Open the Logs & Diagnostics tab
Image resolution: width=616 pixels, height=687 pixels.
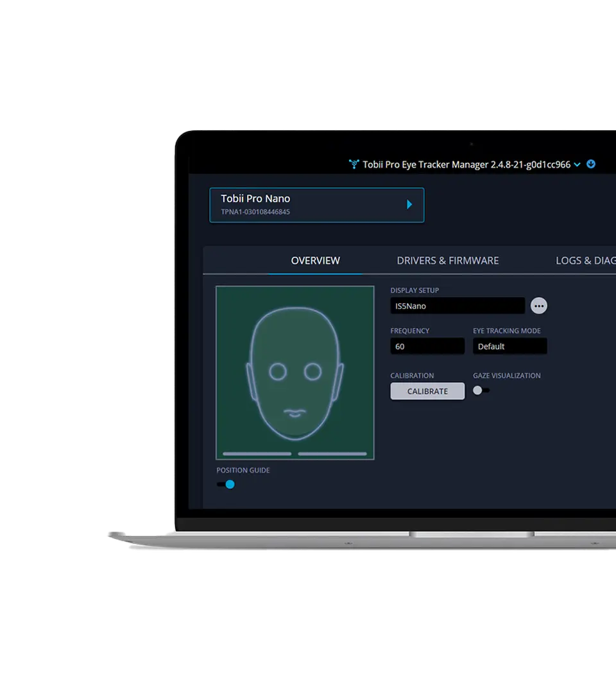tap(586, 260)
